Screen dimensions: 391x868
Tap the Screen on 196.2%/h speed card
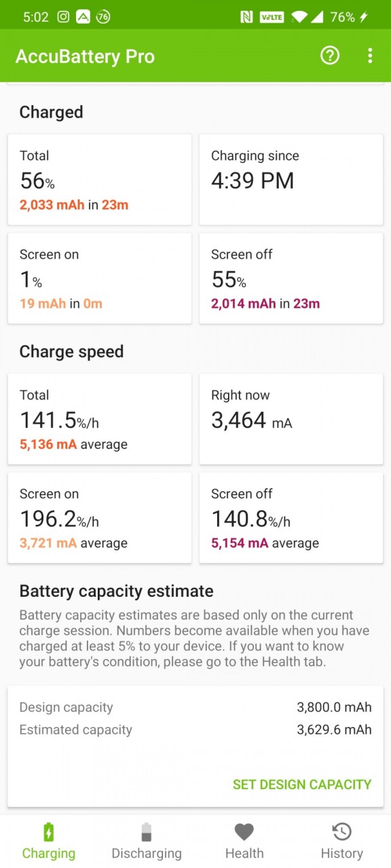tap(100, 517)
